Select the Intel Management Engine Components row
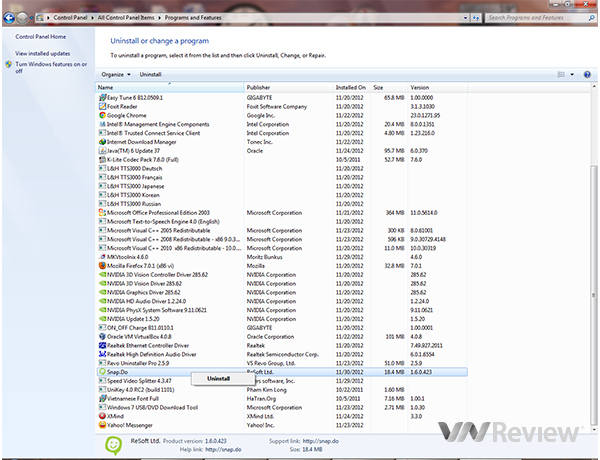Viewport: 600px width, 460px height. coord(282,124)
